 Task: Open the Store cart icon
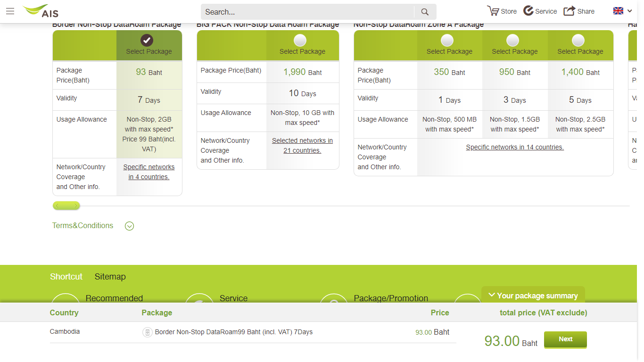pyautogui.click(x=493, y=11)
